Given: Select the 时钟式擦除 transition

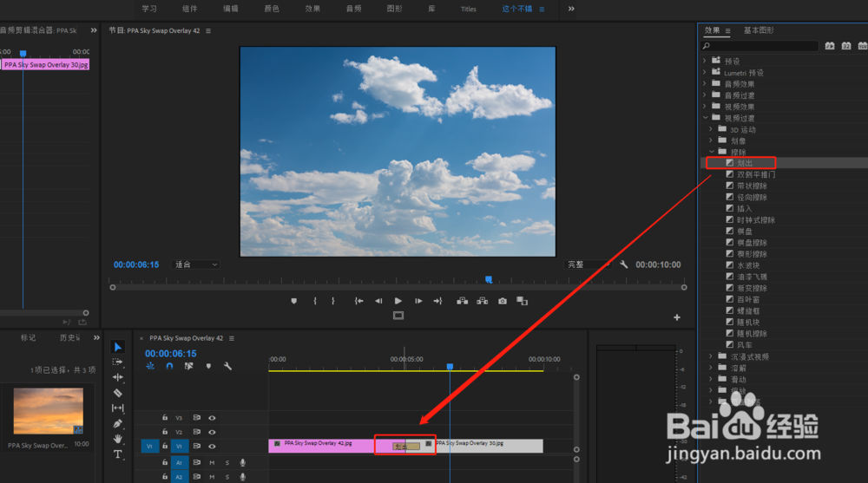Looking at the screenshot, I should [x=756, y=219].
